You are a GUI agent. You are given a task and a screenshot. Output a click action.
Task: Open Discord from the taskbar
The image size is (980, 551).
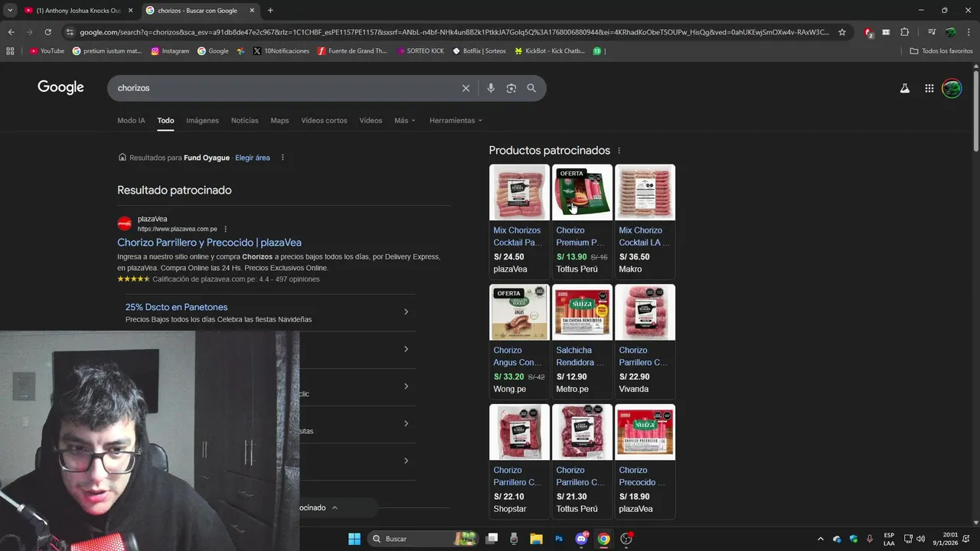pyautogui.click(x=581, y=539)
